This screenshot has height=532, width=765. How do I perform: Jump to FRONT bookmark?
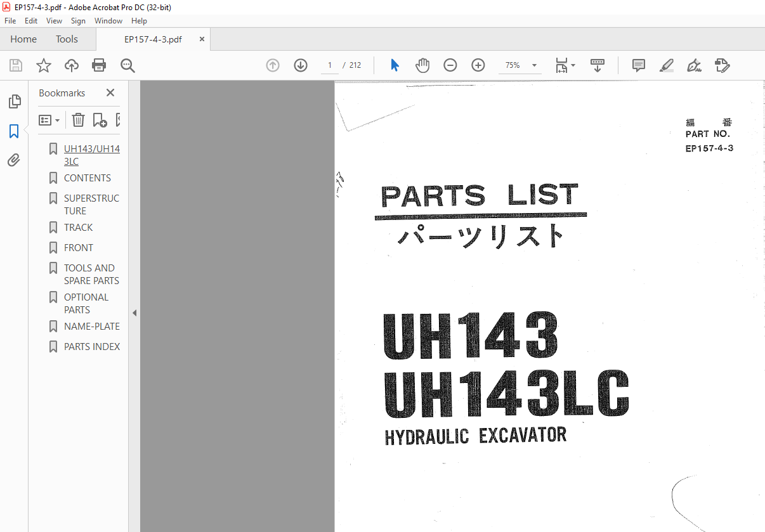79,248
